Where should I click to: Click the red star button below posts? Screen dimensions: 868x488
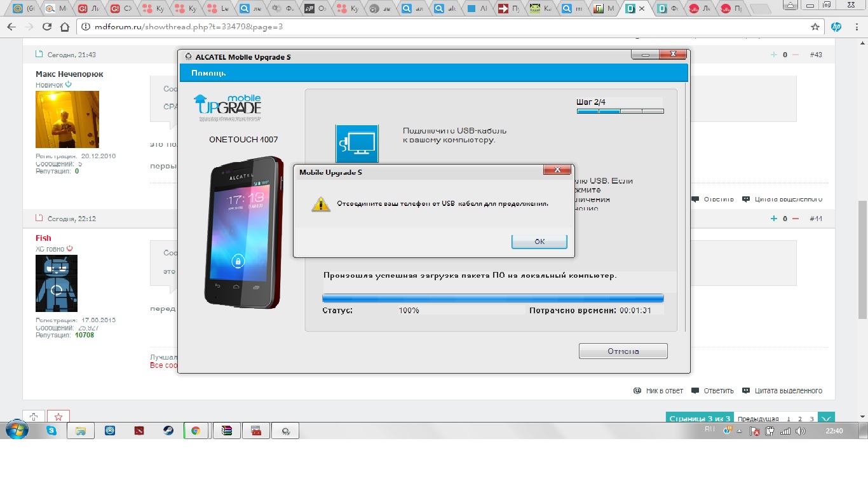[x=58, y=417]
